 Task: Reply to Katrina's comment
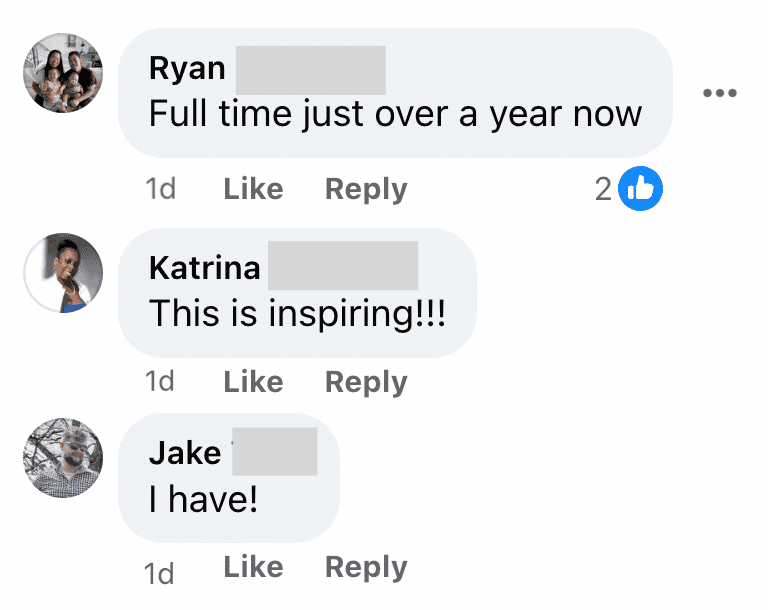pyautogui.click(x=366, y=383)
